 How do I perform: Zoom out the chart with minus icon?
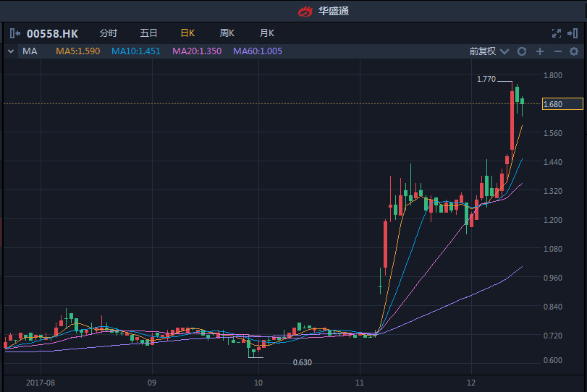(x=557, y=51)
